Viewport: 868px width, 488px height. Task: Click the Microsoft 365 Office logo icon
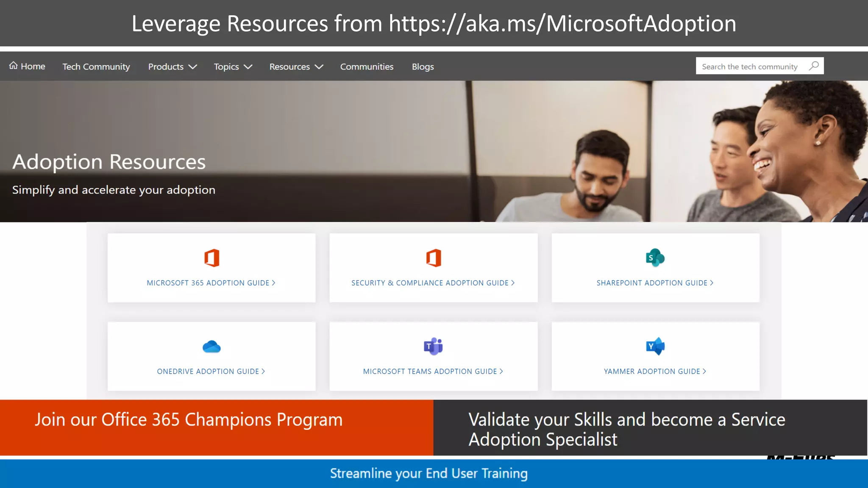pos(211,258)
